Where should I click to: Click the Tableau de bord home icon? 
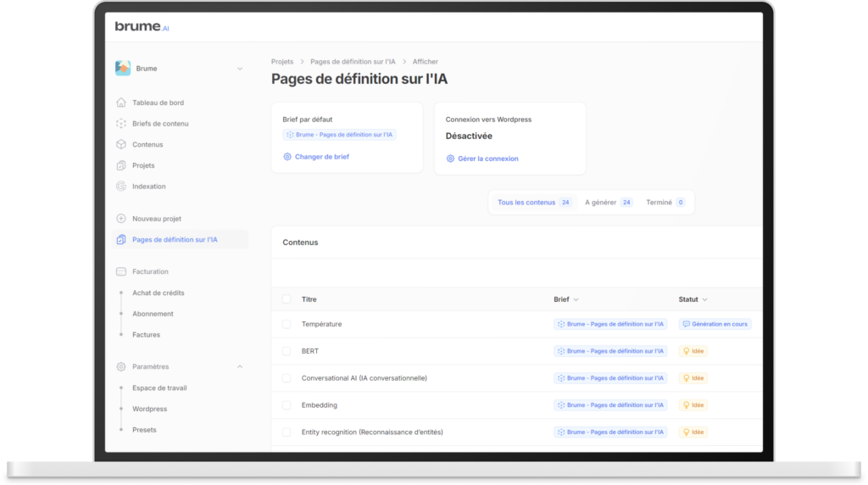pyautogui.click(x=121, y=103)
